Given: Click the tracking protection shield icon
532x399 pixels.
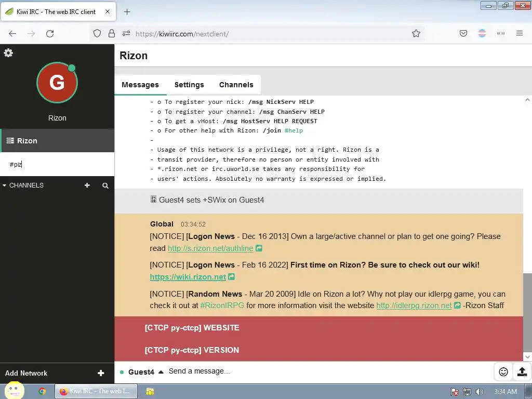Looking at the screenshot, I should (x=97, y=33).
